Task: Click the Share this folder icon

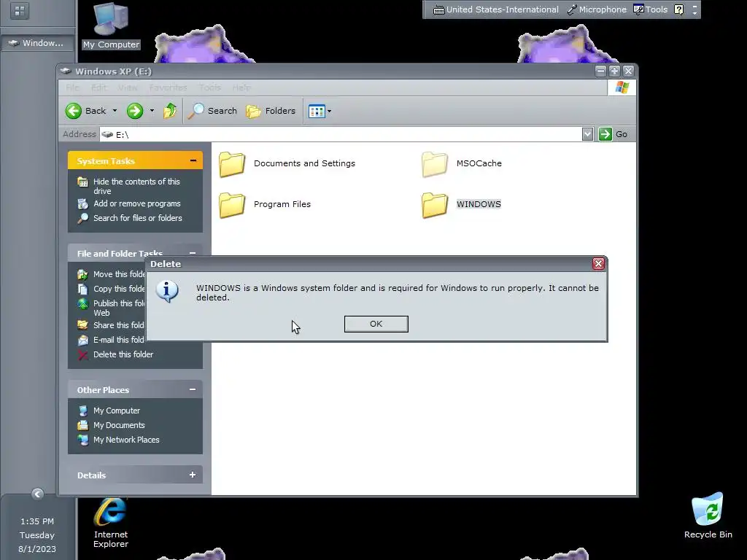Action: [x=83, y=325]
